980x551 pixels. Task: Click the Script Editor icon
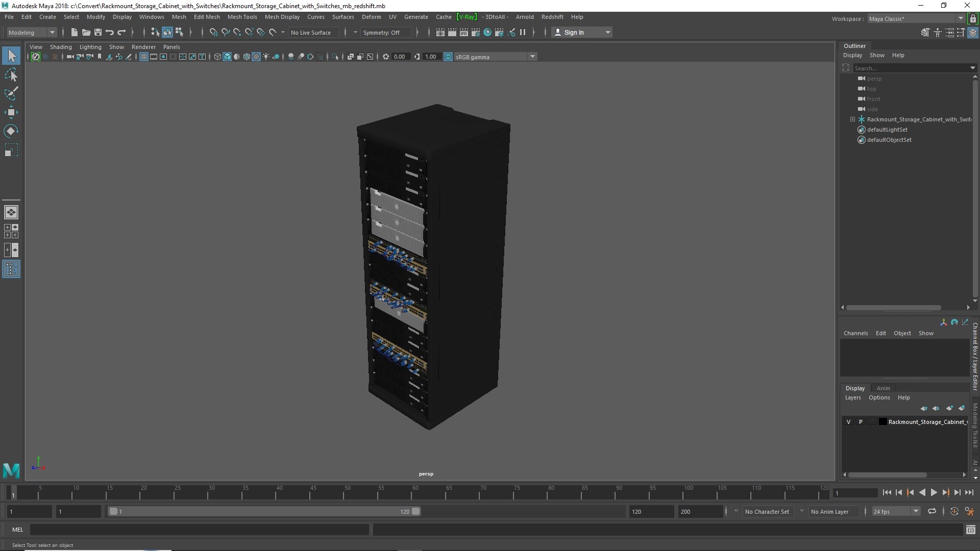970,530
